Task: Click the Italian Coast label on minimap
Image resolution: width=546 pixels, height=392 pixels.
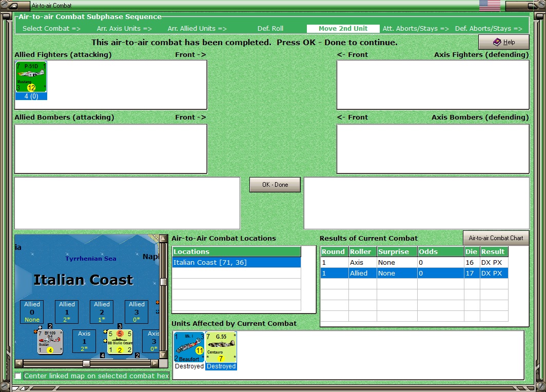Action: click(83, 280)
